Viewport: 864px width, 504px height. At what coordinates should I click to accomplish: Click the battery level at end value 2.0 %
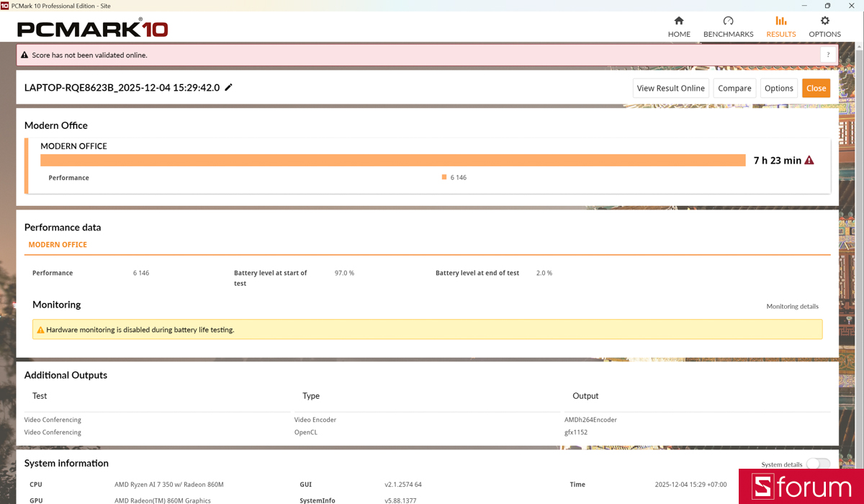point(544,273)
